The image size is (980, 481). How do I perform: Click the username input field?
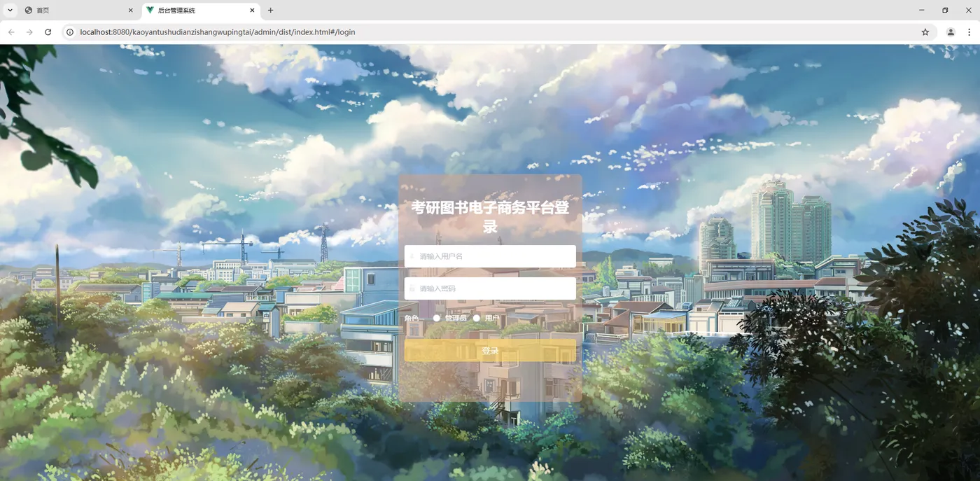point(490,256)
